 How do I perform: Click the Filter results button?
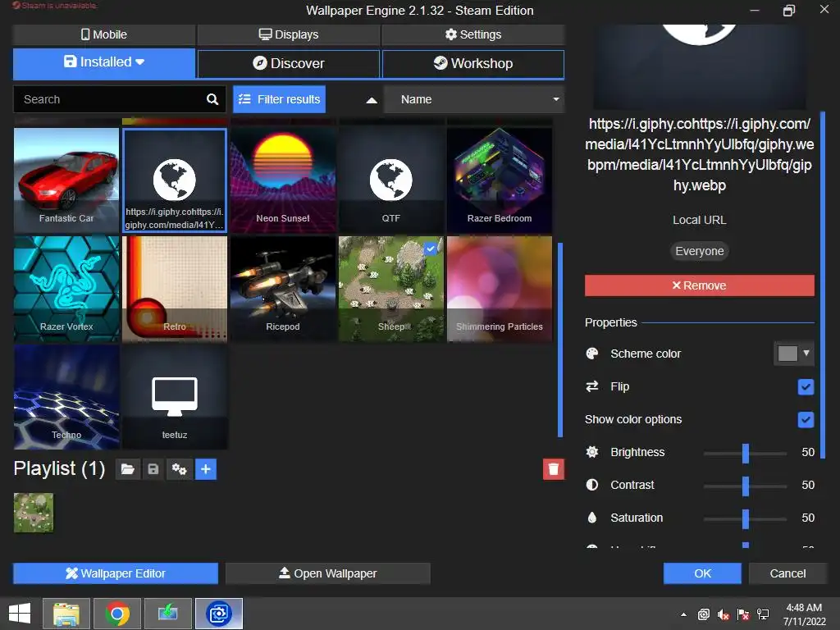(279, 99)
